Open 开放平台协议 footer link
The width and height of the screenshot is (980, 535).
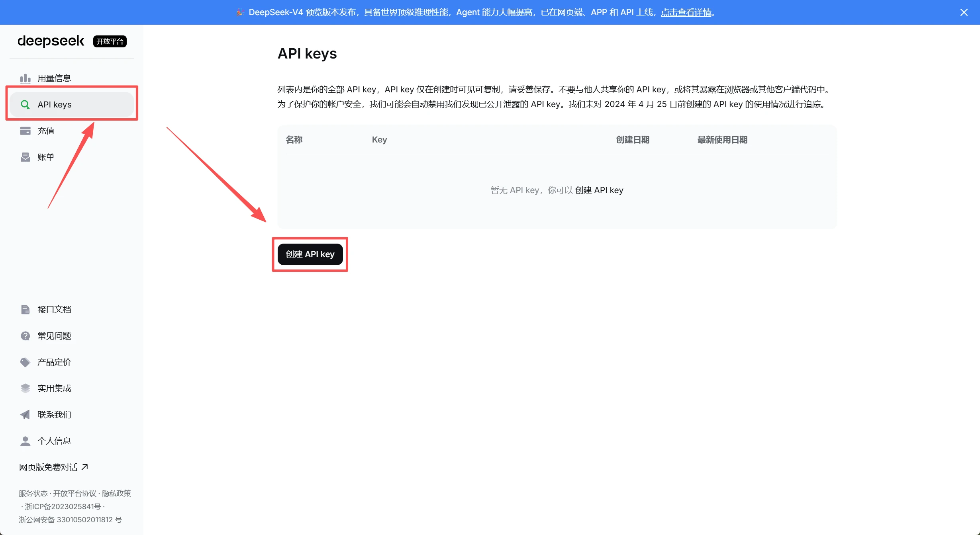[x=75, y=493]
